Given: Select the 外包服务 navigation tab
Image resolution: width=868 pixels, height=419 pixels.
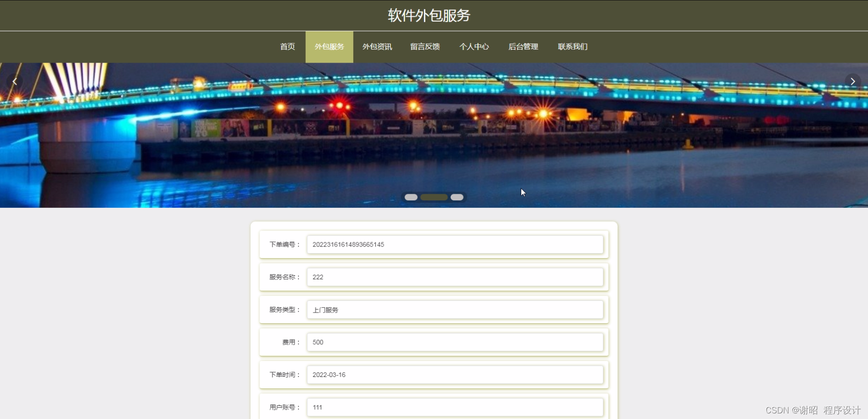Looking at the screenshot, I should coord(330,47).
